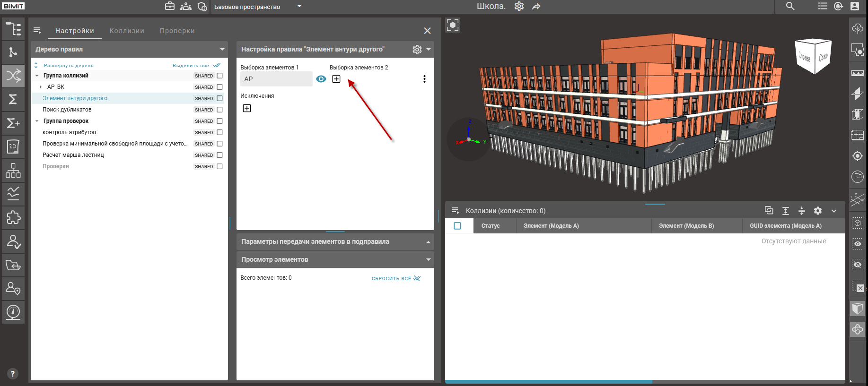The image size is (868, 386).
Task: Enable the checkbox for Расчет марша лестниц
Action: point(219,155)
